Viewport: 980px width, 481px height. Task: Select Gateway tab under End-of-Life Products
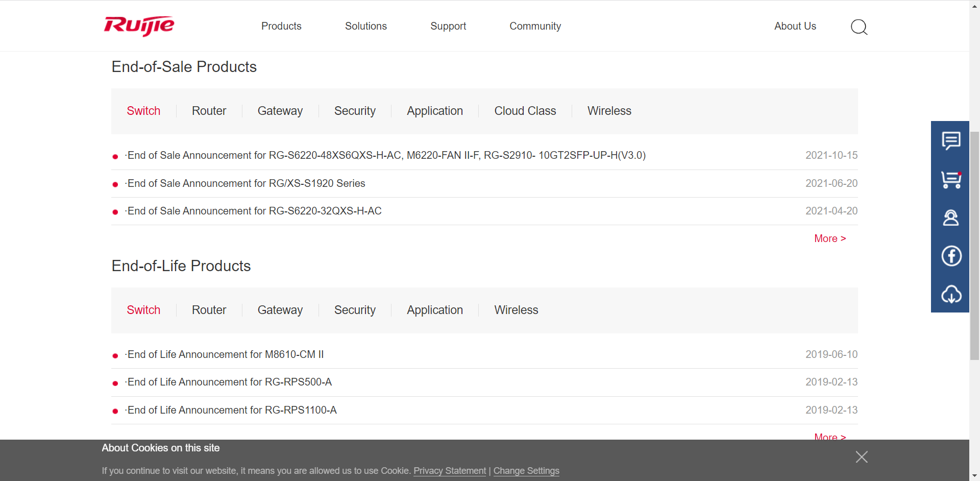pos(280,310)
